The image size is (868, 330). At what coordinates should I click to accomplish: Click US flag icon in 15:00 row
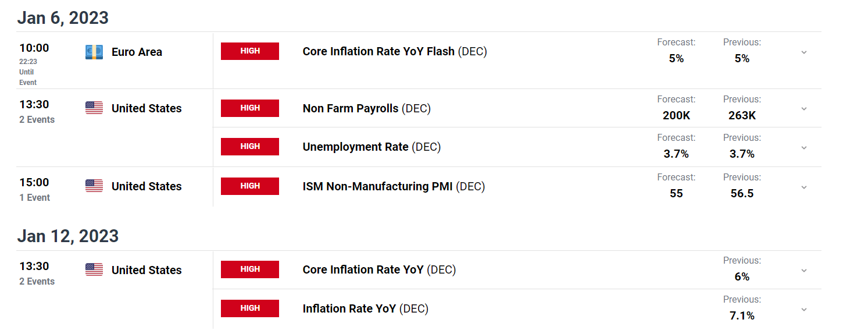click(x=94, y=186)
